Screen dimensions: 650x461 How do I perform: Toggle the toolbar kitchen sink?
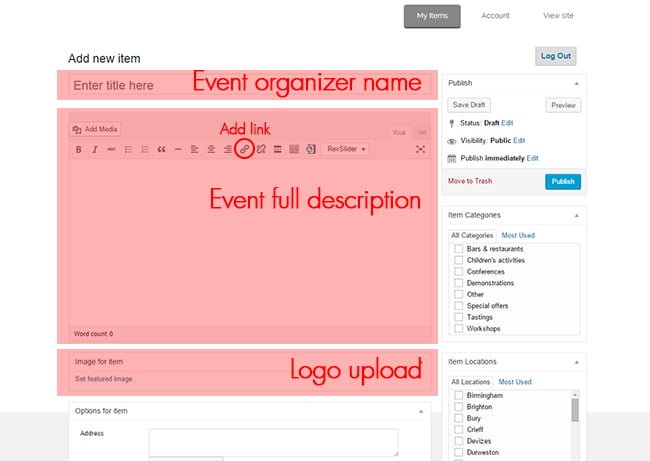(x=294, y=149)
